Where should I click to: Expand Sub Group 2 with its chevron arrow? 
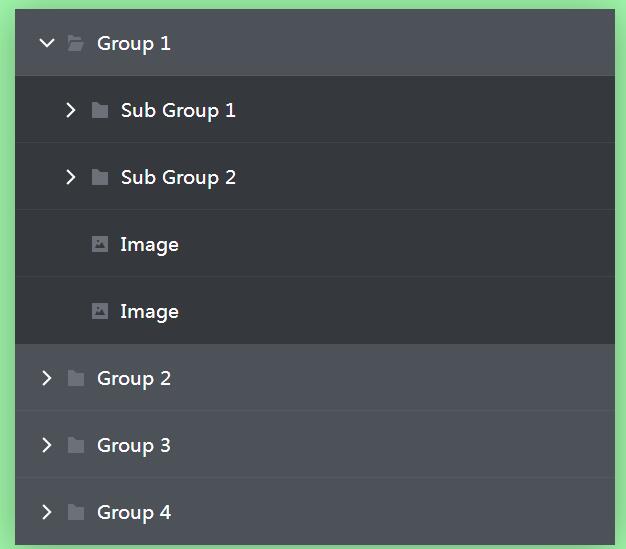click(x=70, y=177)
